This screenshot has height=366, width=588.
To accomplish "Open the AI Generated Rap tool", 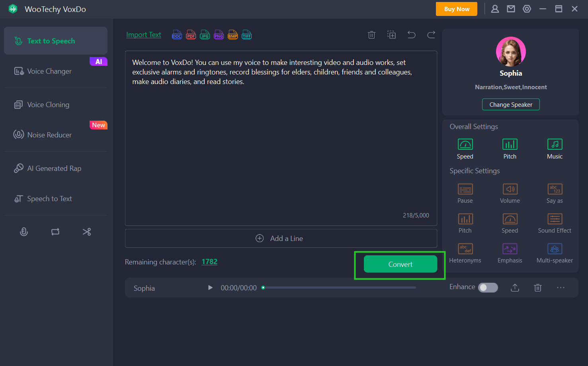I will pyautogui.click(x=54, y=168).
